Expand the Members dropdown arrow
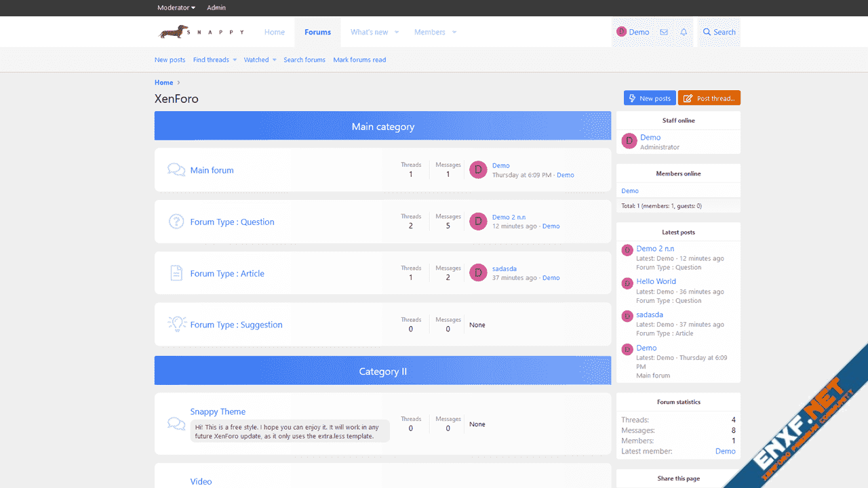The height and width of the screenshot is (488, 868). [x=454, y=32]
